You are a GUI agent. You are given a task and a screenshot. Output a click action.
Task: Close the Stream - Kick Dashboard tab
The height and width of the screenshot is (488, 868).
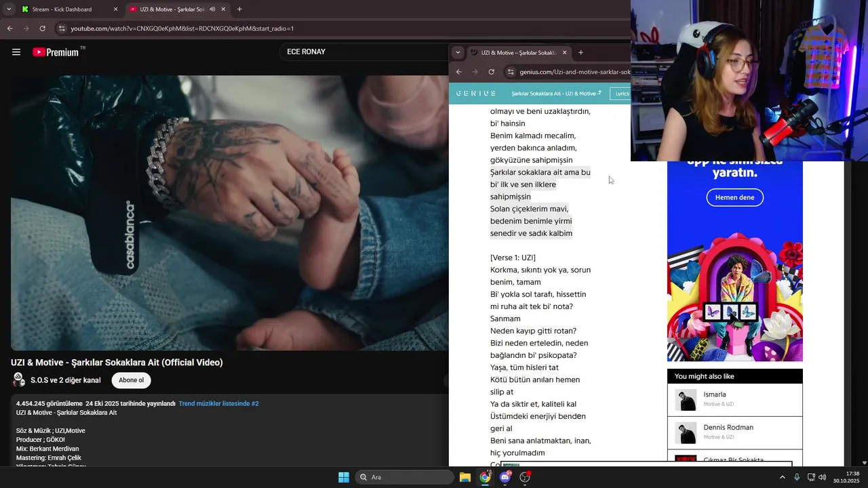[x=115, y=9]
